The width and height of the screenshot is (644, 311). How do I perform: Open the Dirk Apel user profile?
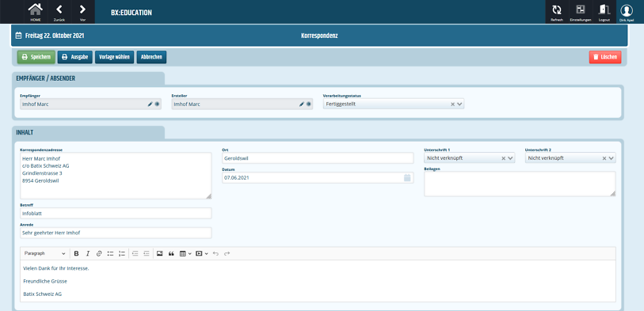coord(627,12)
